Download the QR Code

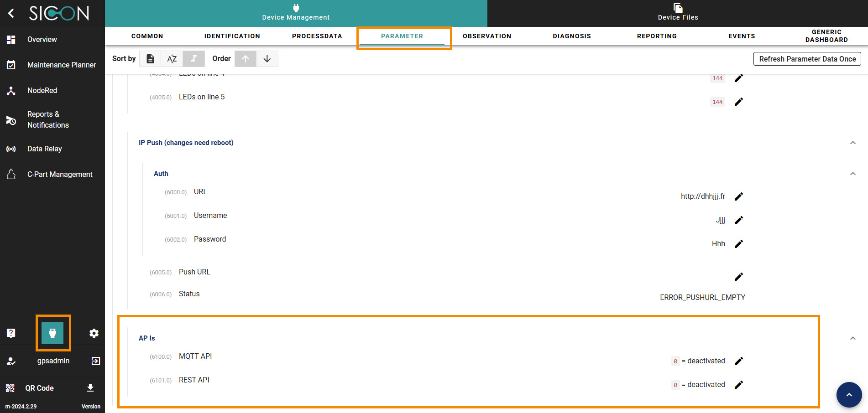(90, 388)
